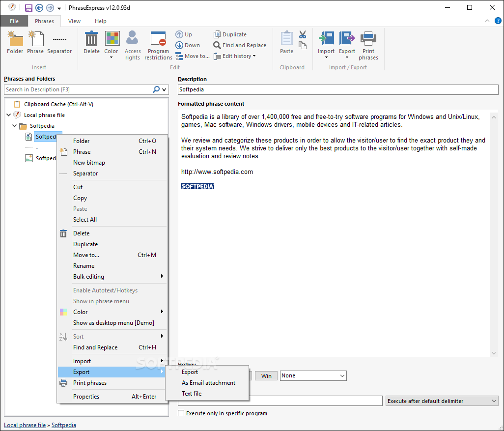Image resolution: width=504 pixels, height=431 pixels.
Task: Expand the Bulk editing submenu
Action: coord(112,277)
